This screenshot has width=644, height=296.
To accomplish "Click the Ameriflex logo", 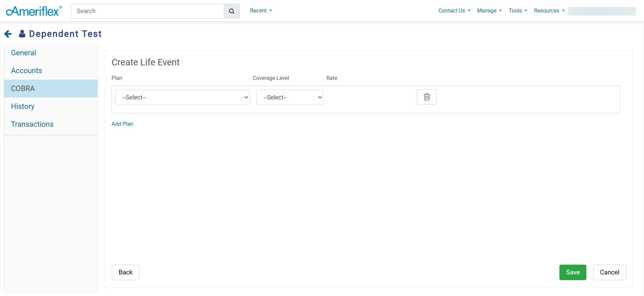I will point(34,11).
